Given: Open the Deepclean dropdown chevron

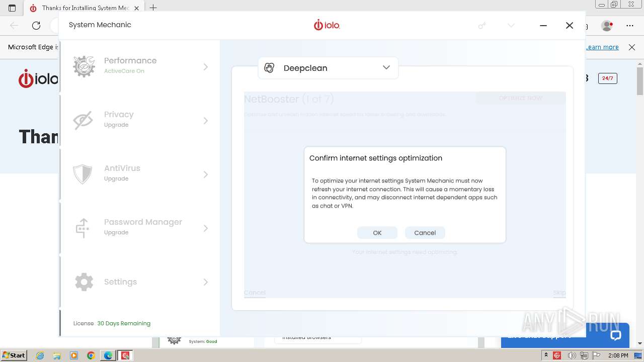Looking at the screenshot, I should pos(386,68).
